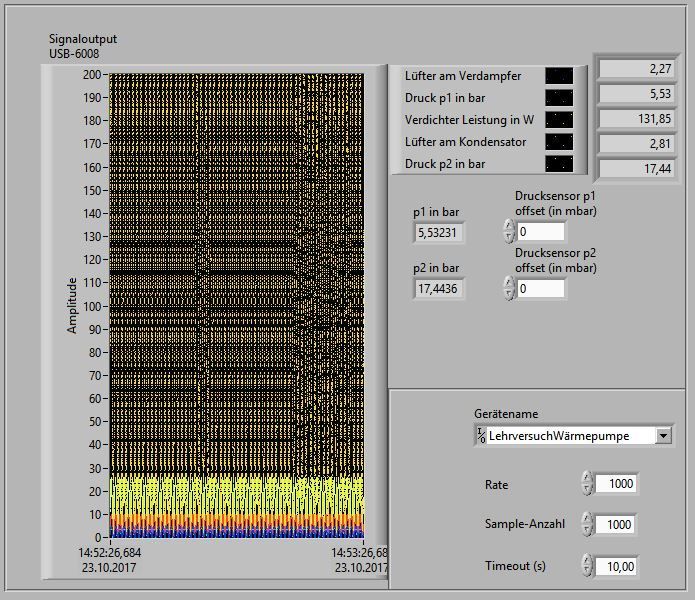
Task: Click the Druck p1 in bar legend plot icon
Action: click(x=559, y=98)
